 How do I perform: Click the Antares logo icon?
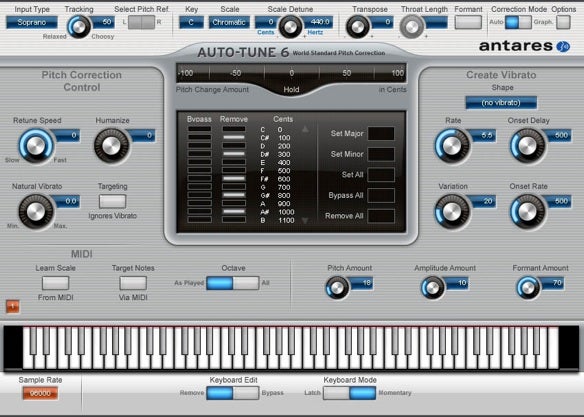coord(563,46)
